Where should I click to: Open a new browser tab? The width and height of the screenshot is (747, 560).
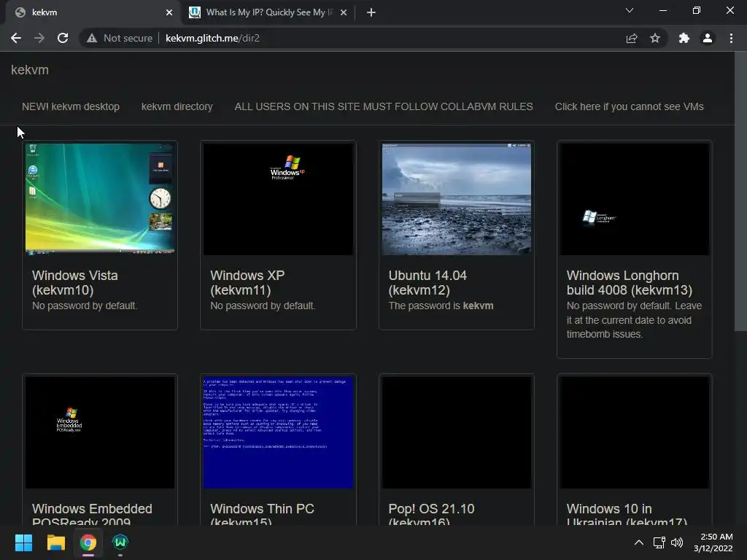pos(371,12)
